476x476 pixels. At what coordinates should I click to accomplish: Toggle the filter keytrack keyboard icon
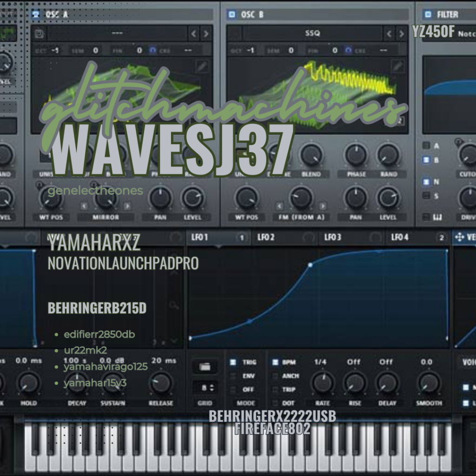(437, 217)
